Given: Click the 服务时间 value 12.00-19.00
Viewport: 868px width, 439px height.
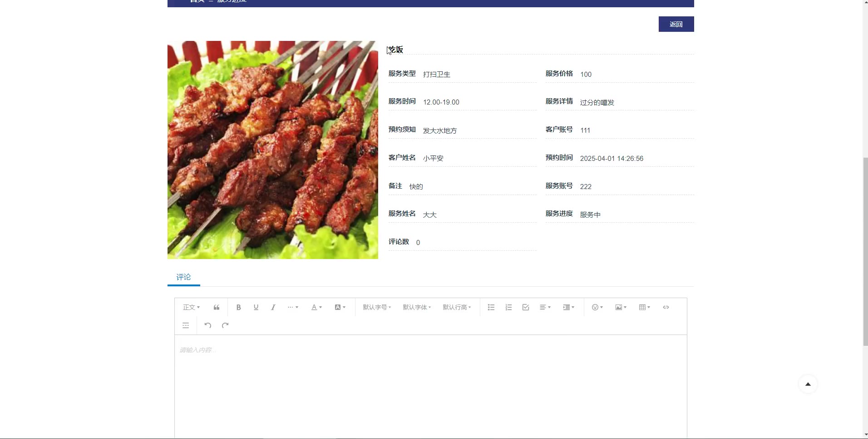Looking at the screenshot, I should [441, 102].
